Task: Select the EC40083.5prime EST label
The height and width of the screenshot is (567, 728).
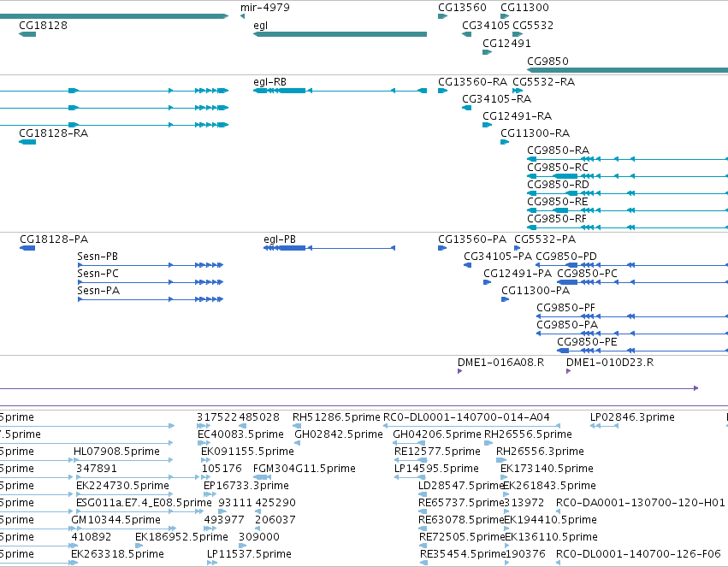Action: click(240, 434)
